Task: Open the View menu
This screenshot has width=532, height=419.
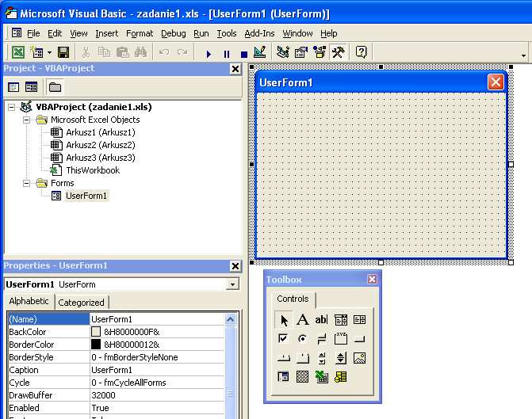Action: pos(78,33)
